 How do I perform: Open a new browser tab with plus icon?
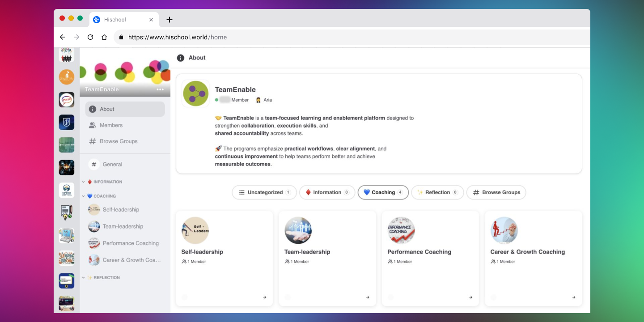(x=169, y=20)
